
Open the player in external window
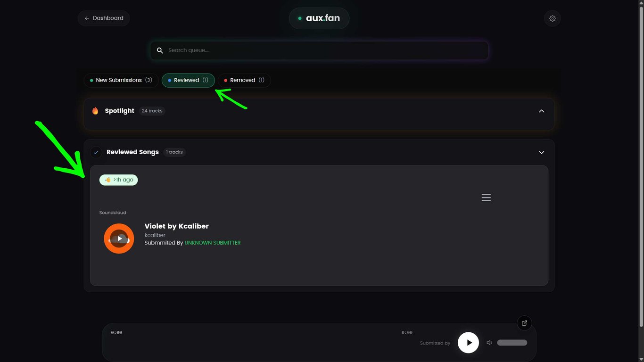pos(524,323)
